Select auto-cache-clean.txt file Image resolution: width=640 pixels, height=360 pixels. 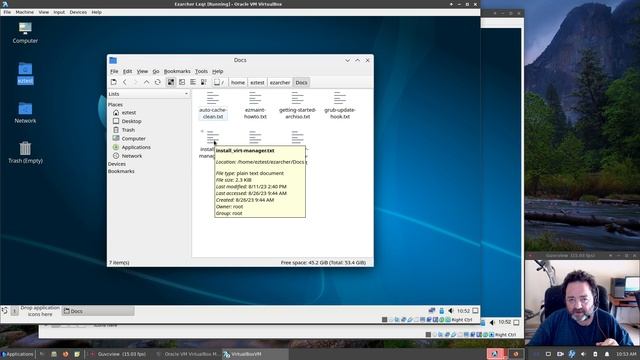(213, 106)
